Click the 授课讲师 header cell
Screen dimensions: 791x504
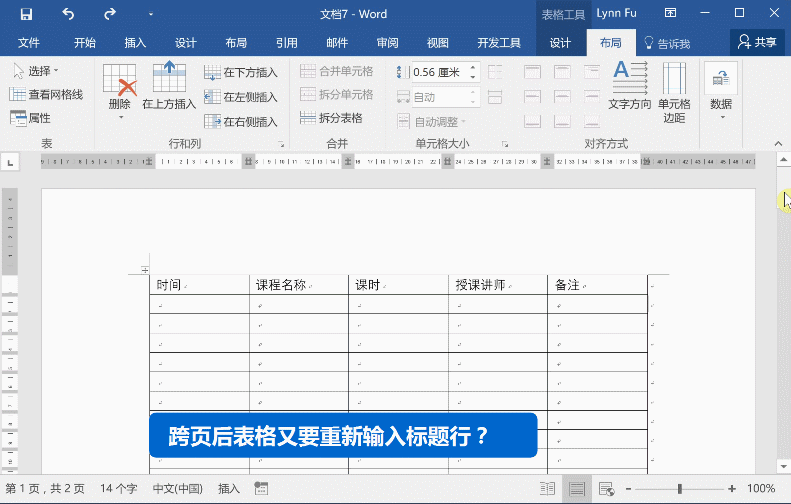click(x=498, y=285)
